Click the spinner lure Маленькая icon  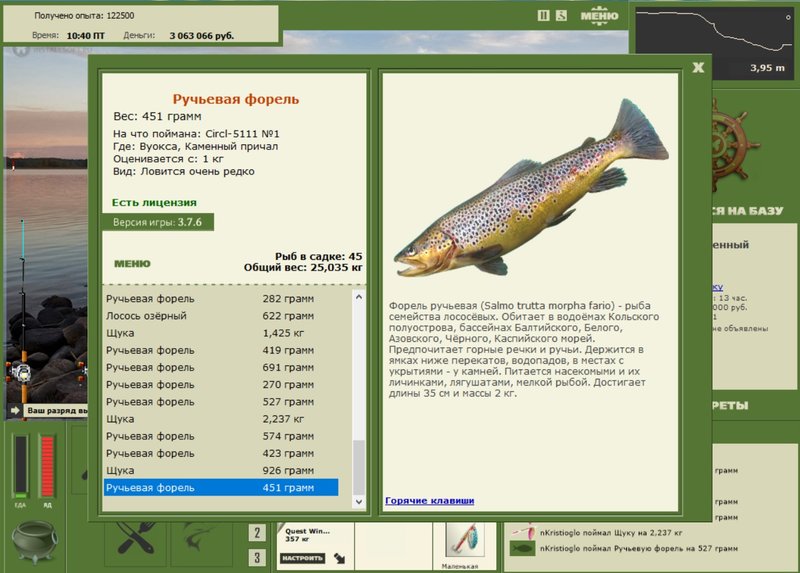click(x=463, y=540)
